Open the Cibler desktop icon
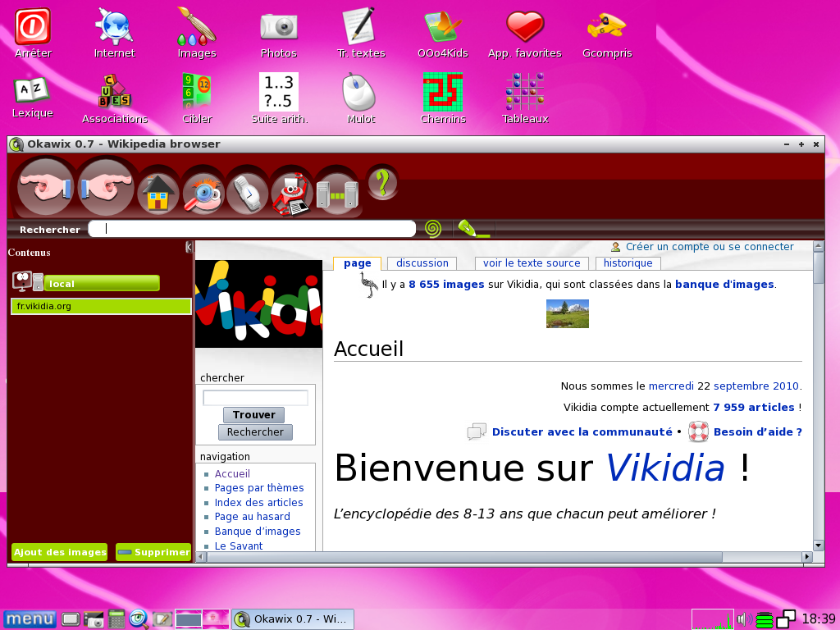The height and width of the screenshot is (630, 840). (x=197, y=98)
